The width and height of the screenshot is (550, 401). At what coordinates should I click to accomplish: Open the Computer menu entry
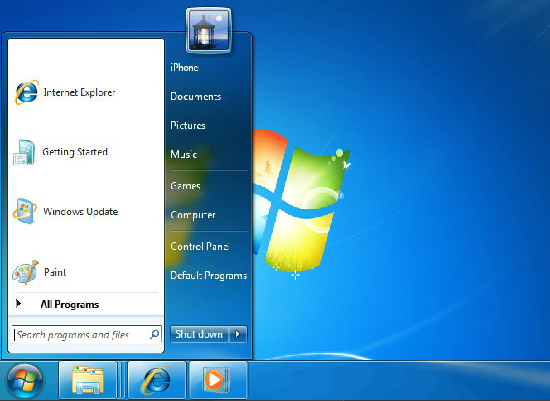coord(193,215)
